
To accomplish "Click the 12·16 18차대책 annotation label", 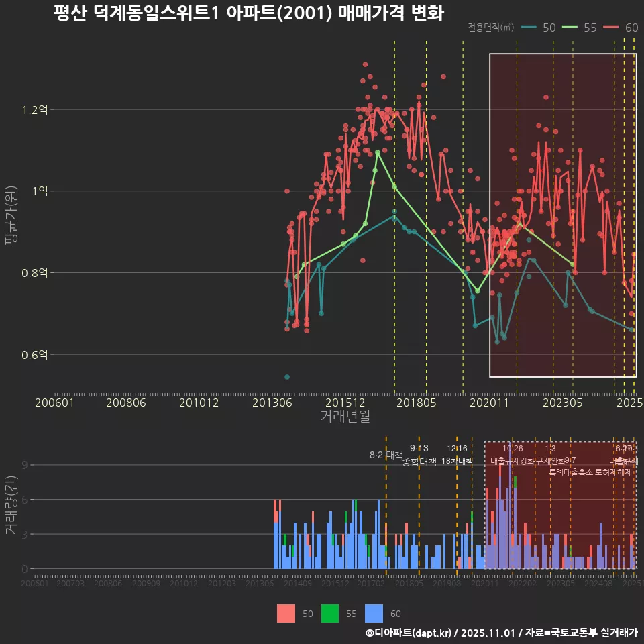I will coord(456,456).
